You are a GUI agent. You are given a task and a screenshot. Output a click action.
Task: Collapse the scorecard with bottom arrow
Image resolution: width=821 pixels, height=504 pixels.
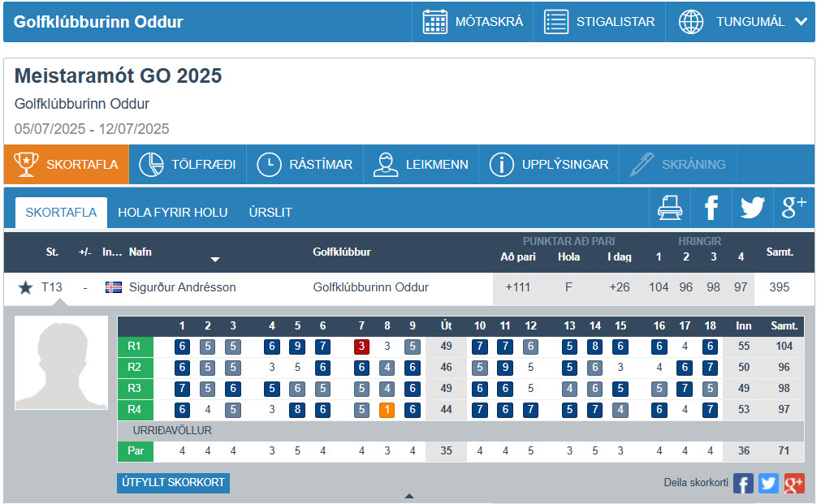409,496
